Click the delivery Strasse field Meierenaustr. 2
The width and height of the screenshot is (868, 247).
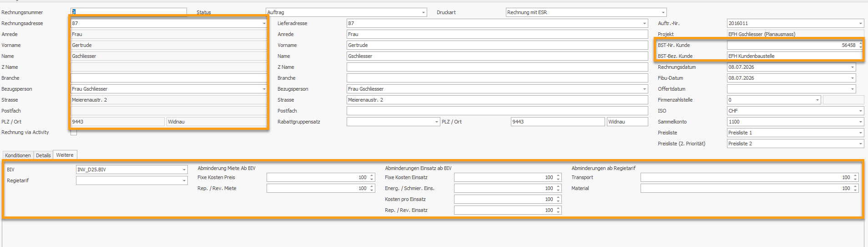497,100
